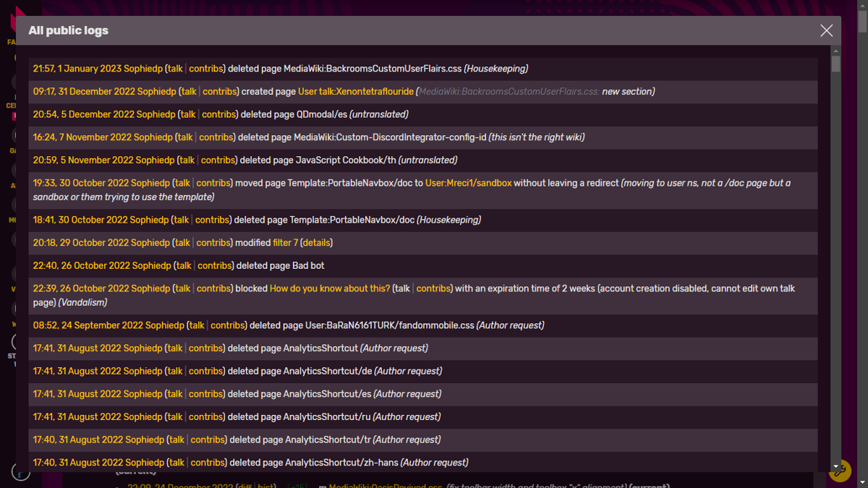Open the "How do you know about this?" user link
The width and height of the screenshot is (868, 488).
click(330, 288)
